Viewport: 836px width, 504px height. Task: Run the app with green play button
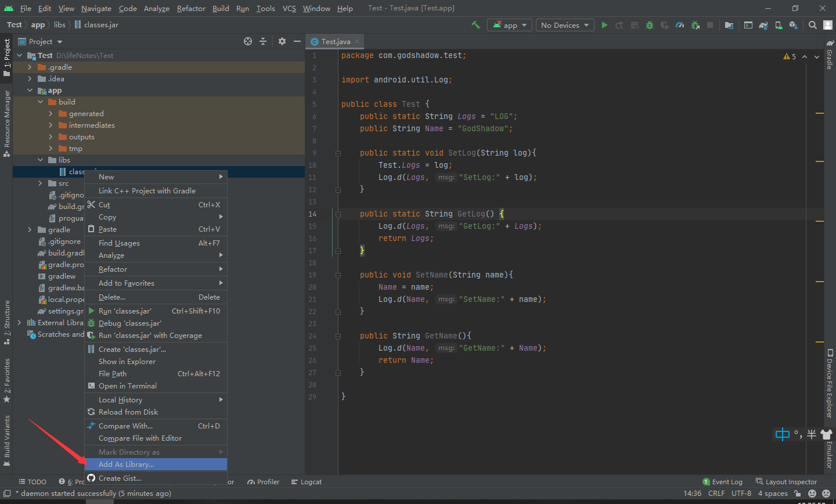coord(604,25)
